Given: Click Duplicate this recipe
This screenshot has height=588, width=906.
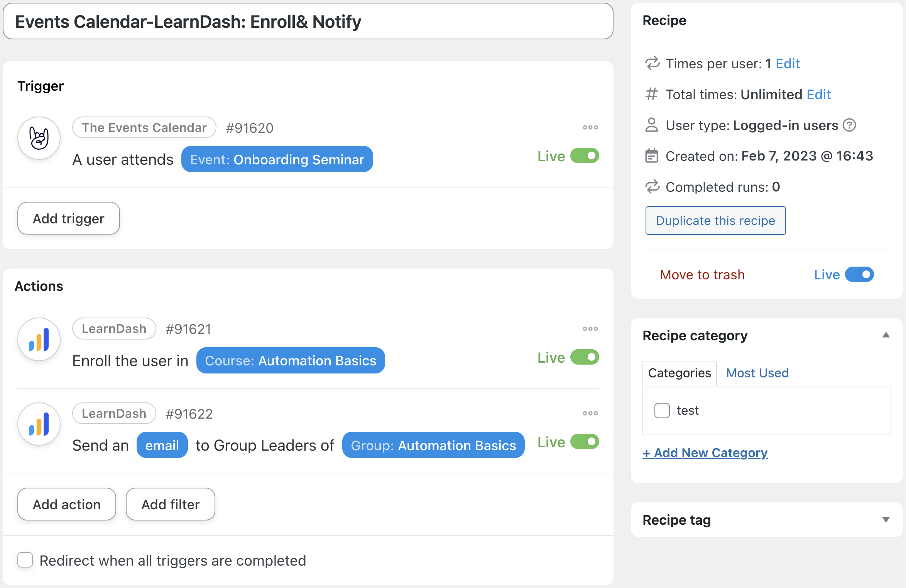Looking at the screenshot, I should click(x=715, y=220).
